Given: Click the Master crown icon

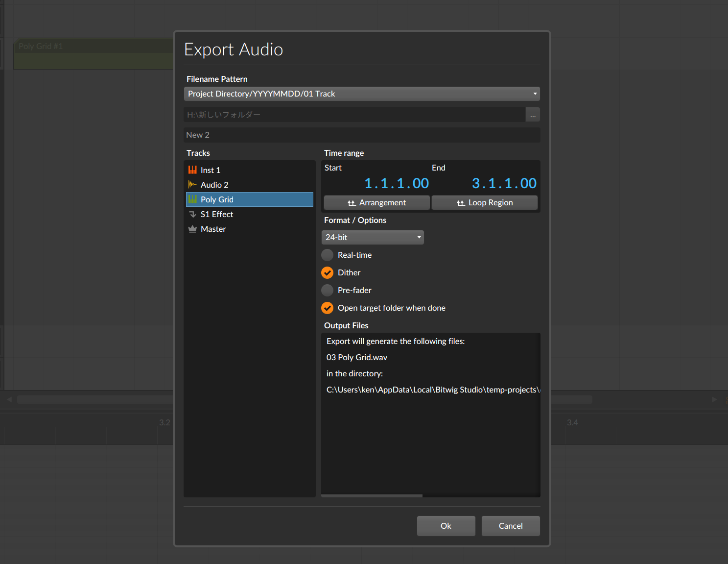Looking at the screenshot, I should [192, 229].
